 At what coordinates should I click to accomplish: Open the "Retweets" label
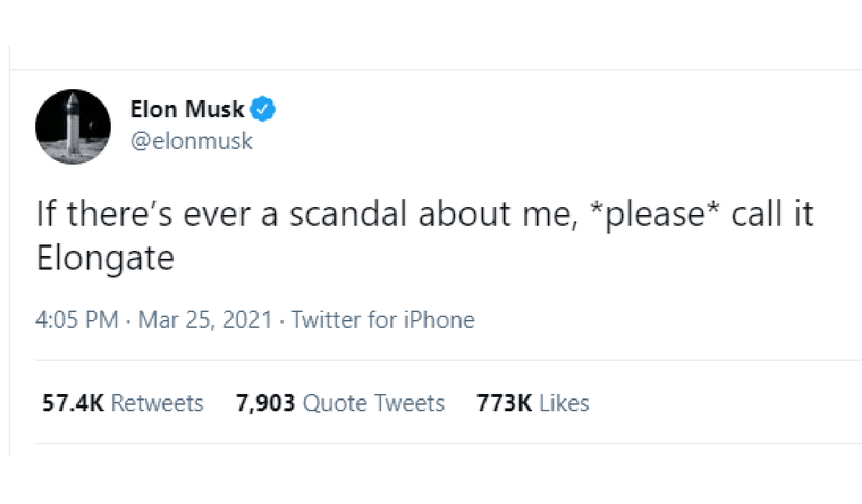157,403
